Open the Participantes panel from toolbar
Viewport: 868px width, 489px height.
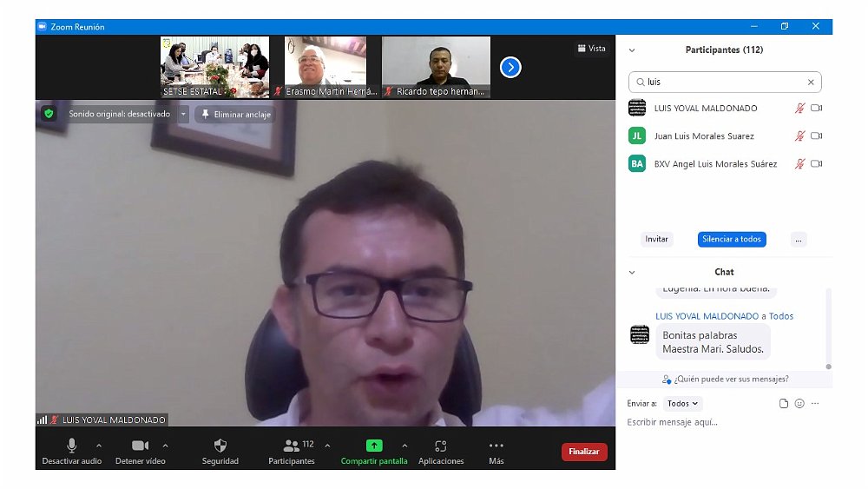pyautogui.click(x=293, y=446)
